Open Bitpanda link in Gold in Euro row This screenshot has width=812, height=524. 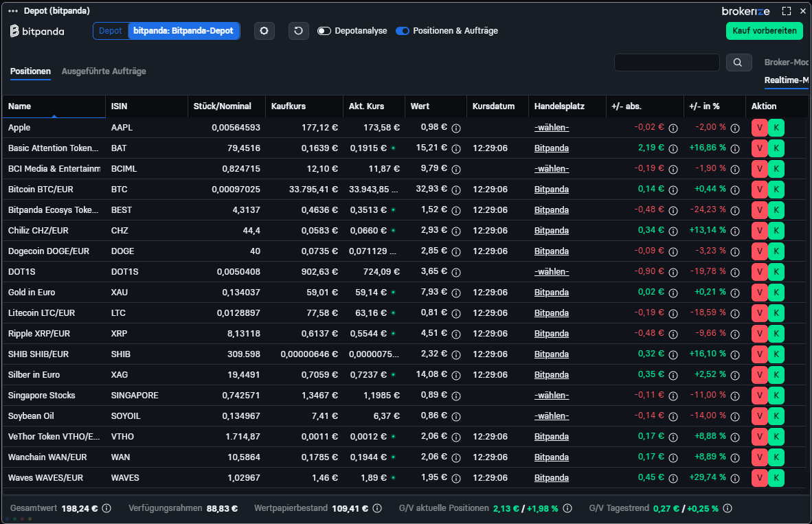coord(552,293)
